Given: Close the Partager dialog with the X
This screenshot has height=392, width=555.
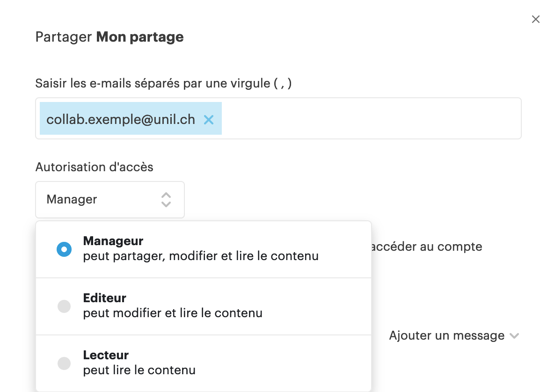Looking at the screenshot, I should 535,19.
